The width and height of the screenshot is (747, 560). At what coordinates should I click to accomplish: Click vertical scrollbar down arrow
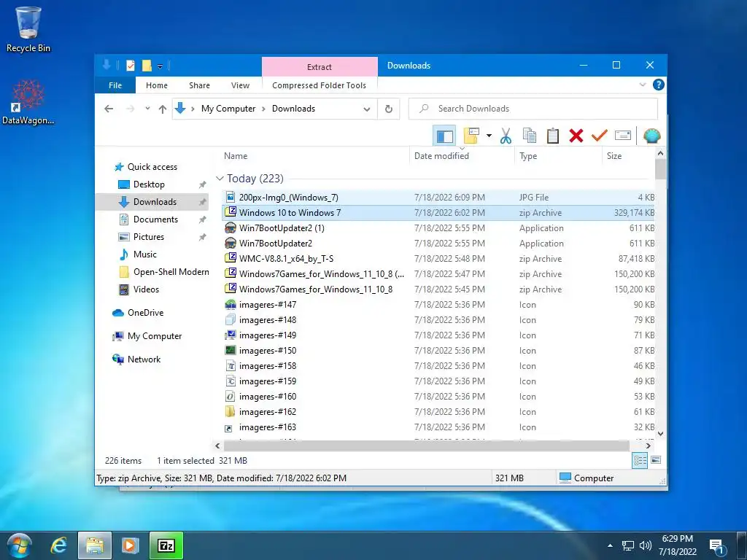[660, 433]
